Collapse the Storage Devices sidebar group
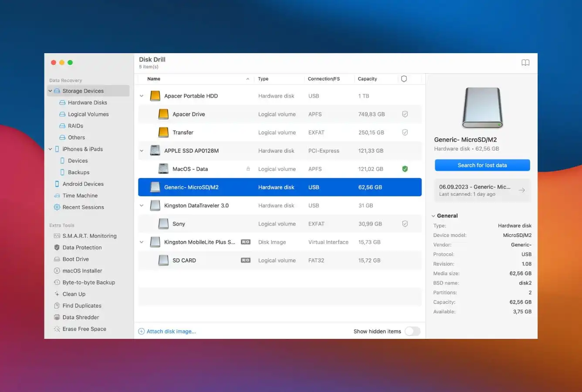Viewport: 582px width, 392px height. tap(50, 91)
